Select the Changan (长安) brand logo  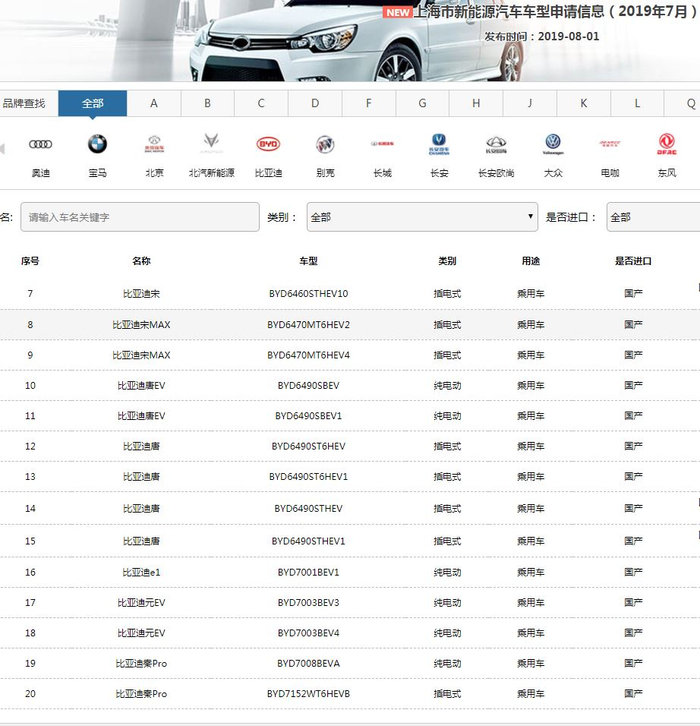(x=439, y=144)
